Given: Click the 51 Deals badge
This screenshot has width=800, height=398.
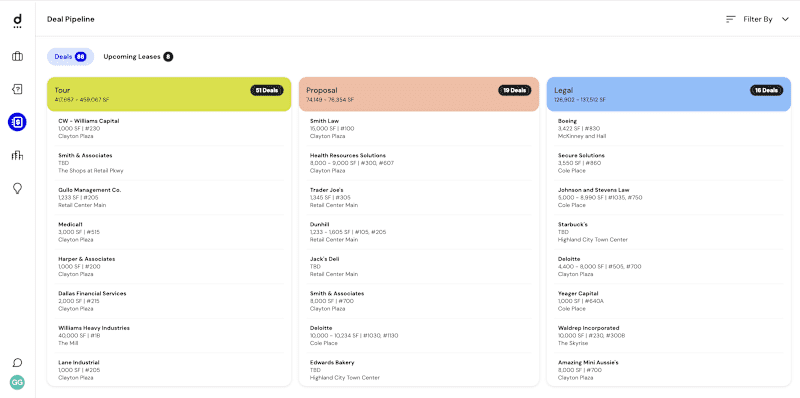Looking at the screenshot, I should (267, 90).
